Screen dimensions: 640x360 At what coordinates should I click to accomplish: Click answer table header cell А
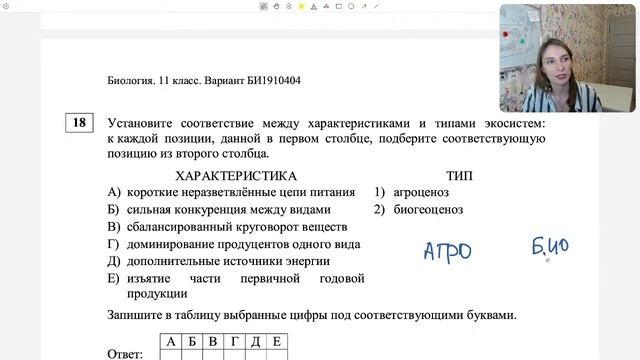[x=171, y=341]
